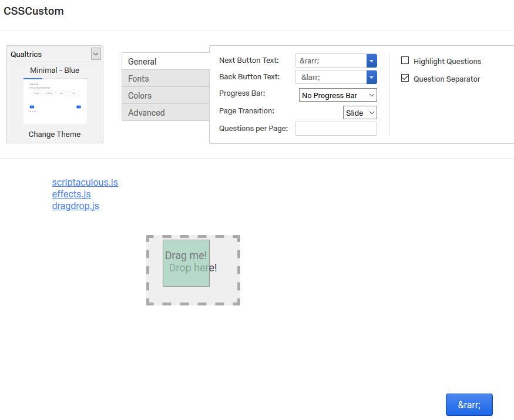The width and height of the screenshot is (514, 420).
Task: Open the effects.js link
Action: (71, 194)
